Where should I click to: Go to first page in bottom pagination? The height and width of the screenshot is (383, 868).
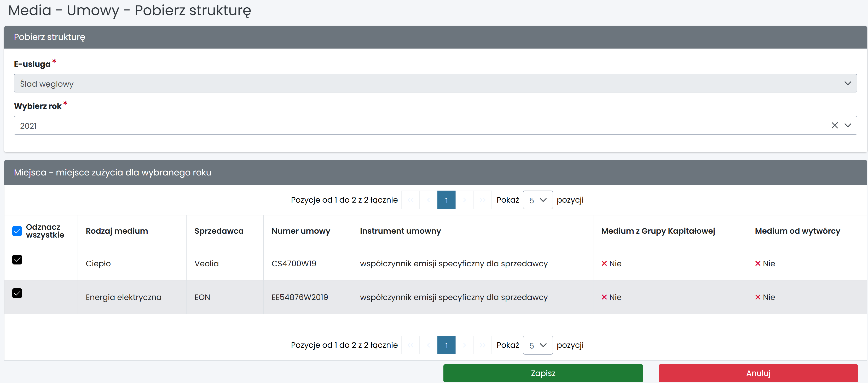(x=410, y=345)
